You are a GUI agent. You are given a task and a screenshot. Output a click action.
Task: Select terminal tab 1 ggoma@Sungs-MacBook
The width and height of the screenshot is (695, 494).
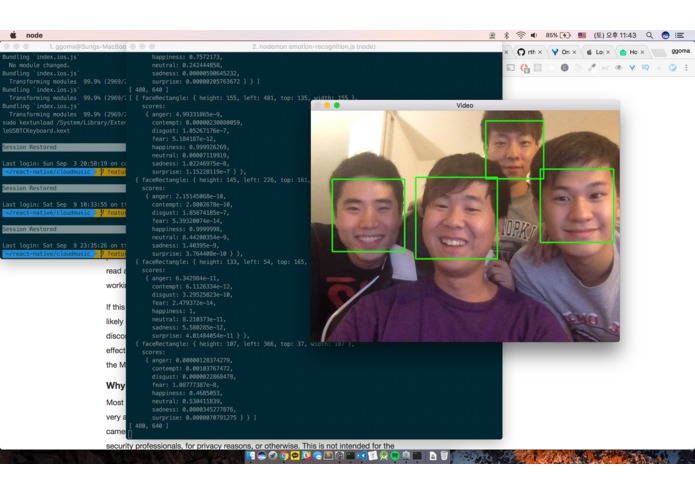pyautogui.click(x=87, y=47)
